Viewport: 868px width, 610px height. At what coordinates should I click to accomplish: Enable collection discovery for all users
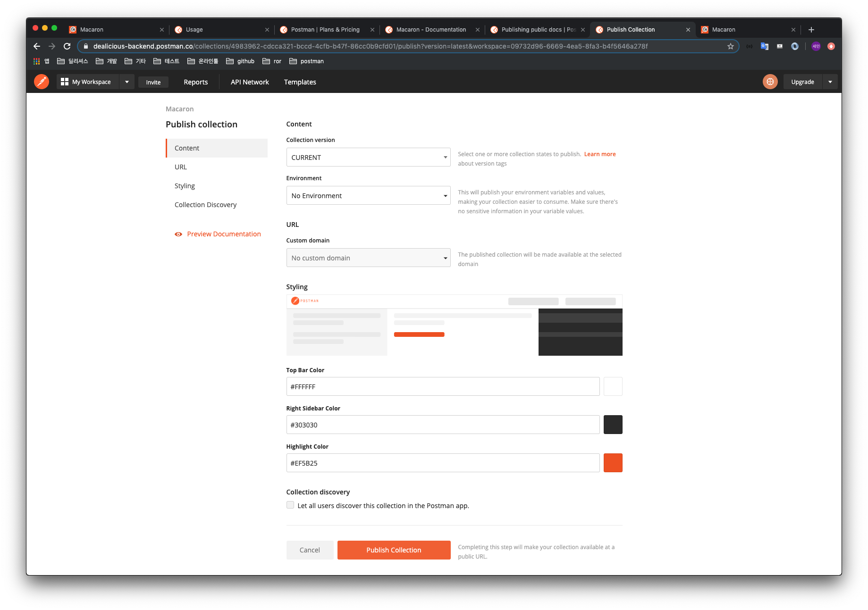click(290, 505)
